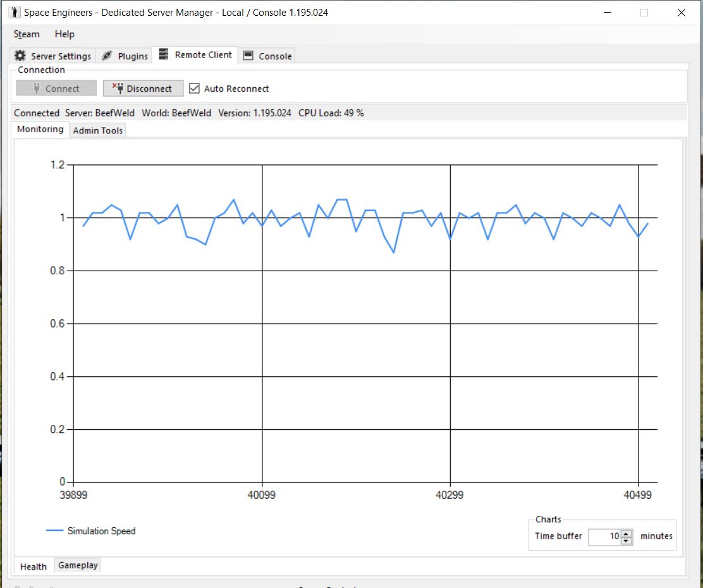Click the Server Settings gear icon
The height and width of the screenshot is (588, 703).
tap(20, 56)
